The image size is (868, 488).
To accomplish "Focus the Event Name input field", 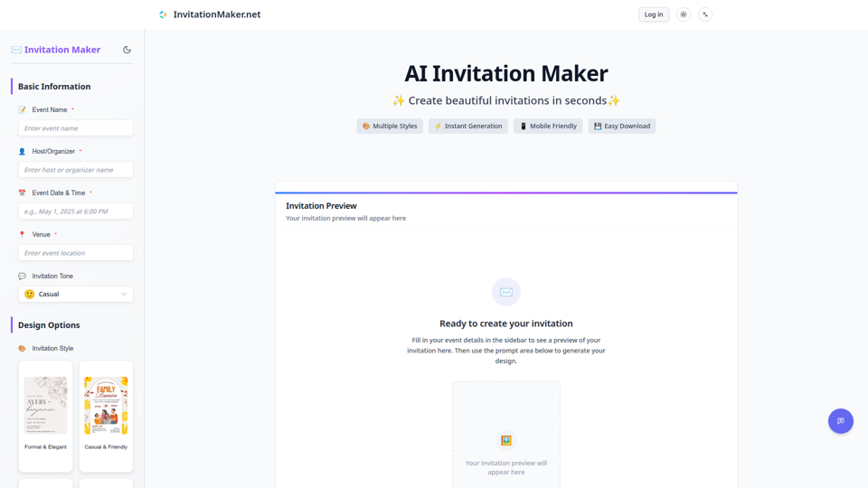I will (75, 127).
